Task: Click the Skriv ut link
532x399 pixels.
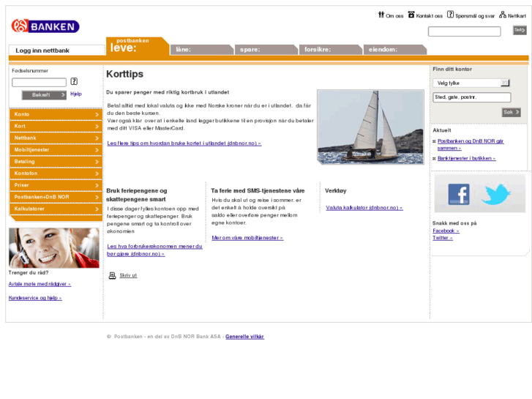Action: pyautogui.click(x=128, y=275)
